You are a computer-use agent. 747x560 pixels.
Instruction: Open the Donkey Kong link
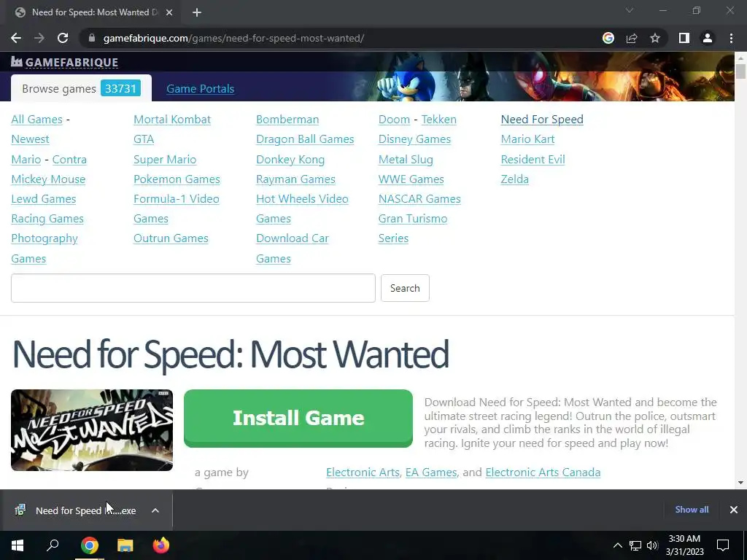(x=290, y=160)
